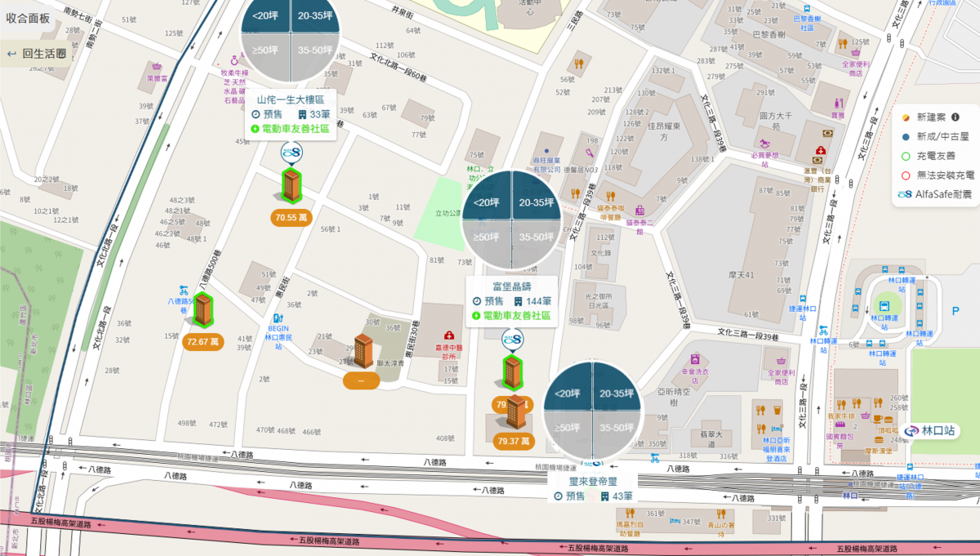This screenshot has height=556, width=980.
Task: Click building marker above 70.55 萬
Action: [291, 185]
